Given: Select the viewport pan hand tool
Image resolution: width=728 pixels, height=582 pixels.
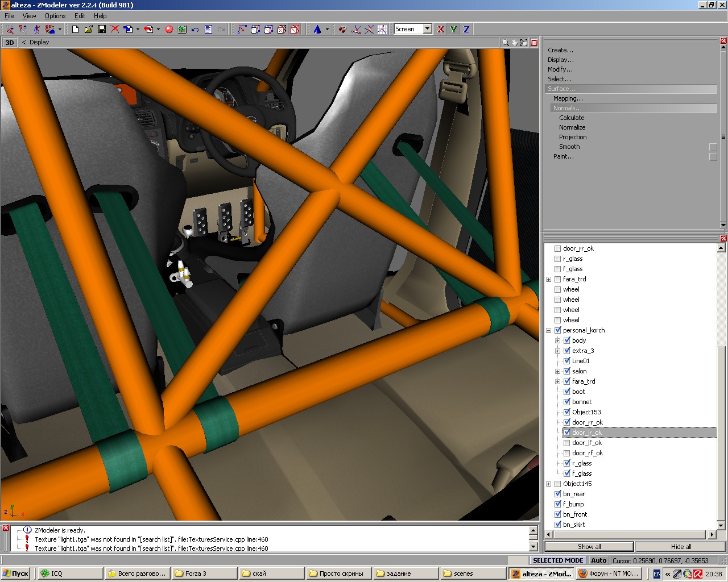Looking at the screenshot, I should [x=515, y=43].
